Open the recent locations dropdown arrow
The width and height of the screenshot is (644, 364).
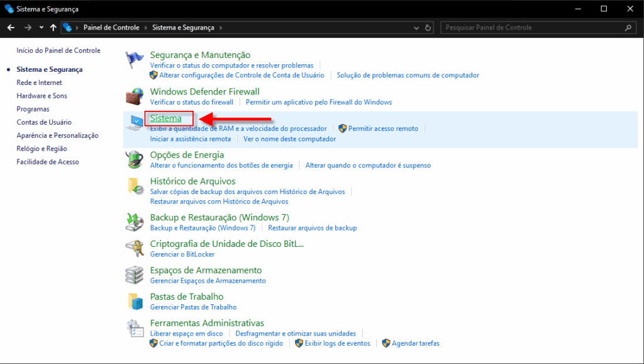[x=42, y=28]
